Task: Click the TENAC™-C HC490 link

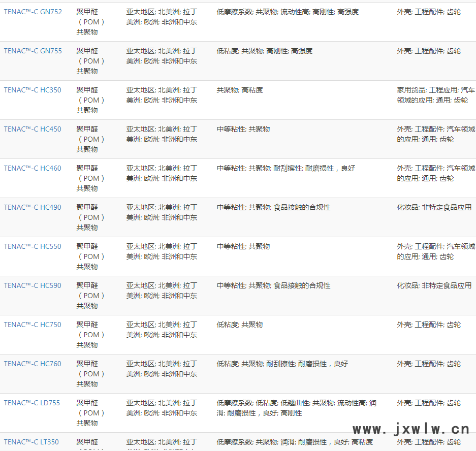Action: pos(33,207)
